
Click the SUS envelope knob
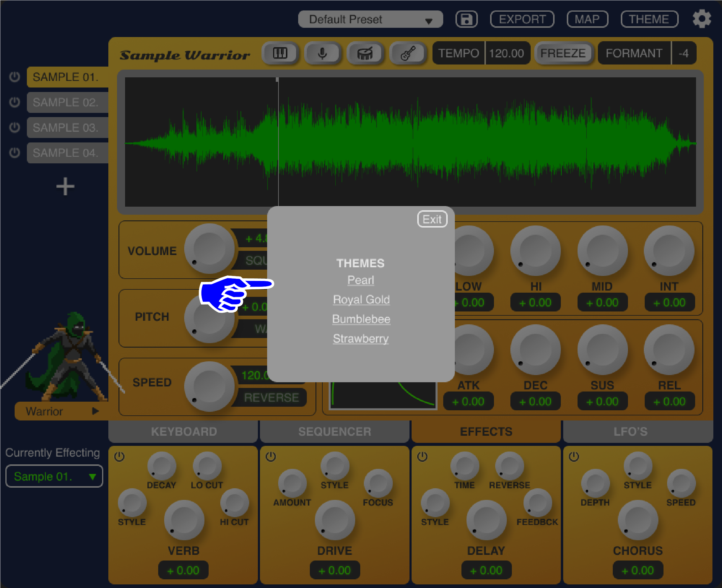click(602, 350)
